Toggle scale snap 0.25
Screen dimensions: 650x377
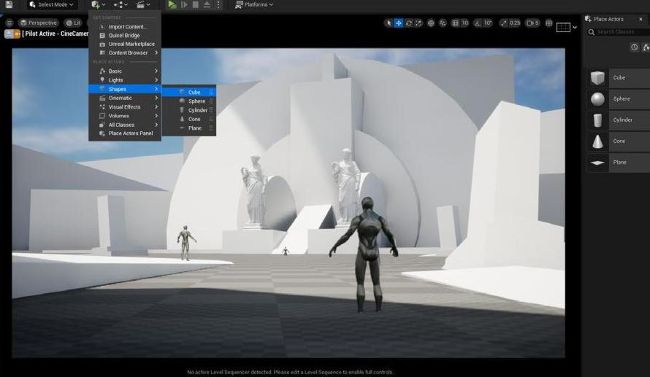tap(510, 23)
